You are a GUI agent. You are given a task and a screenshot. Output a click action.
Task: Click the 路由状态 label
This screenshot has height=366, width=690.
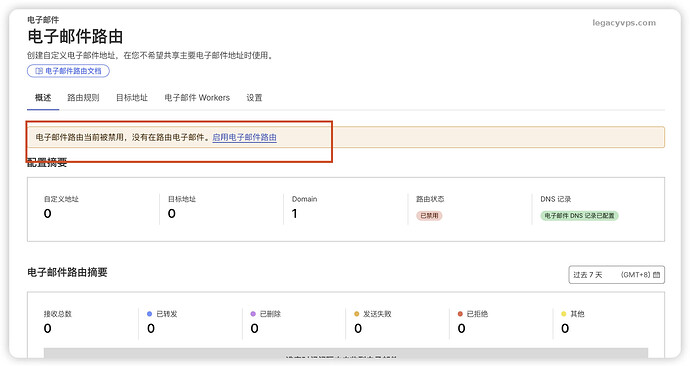430,199
